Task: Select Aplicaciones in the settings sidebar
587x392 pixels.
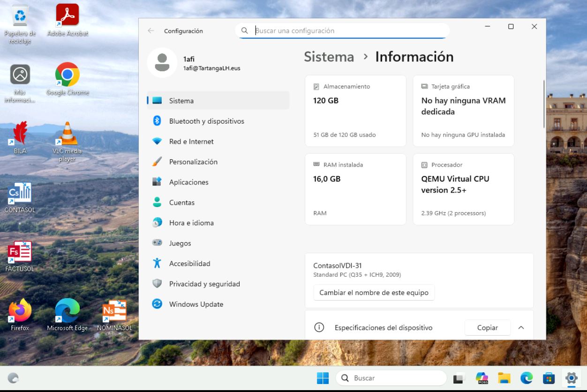Action: pos(188,182)
